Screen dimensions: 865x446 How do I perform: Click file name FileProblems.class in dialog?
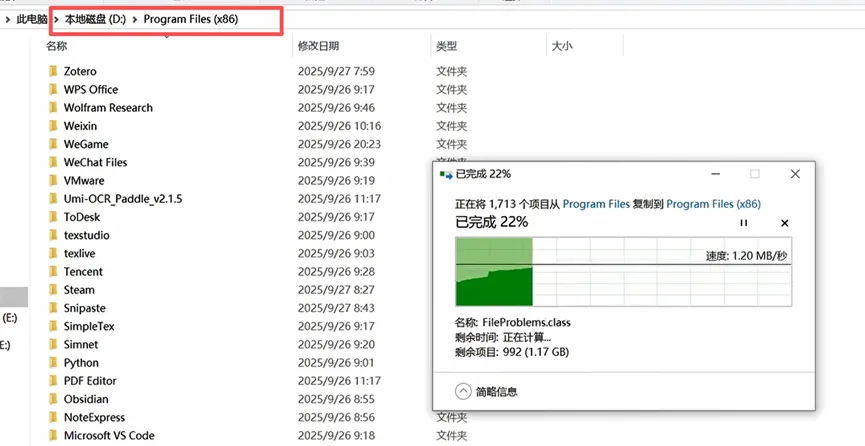coord(526,322)
